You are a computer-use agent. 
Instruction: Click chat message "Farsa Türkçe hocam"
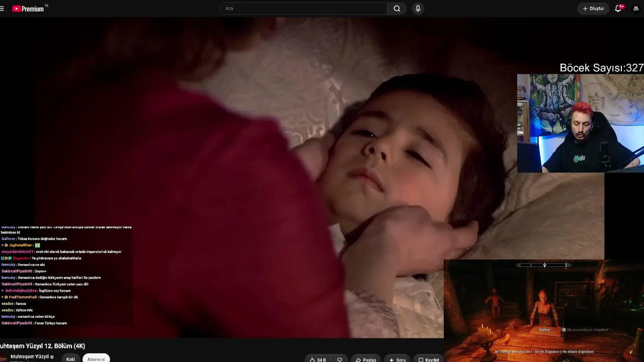(x=51, y=323)
